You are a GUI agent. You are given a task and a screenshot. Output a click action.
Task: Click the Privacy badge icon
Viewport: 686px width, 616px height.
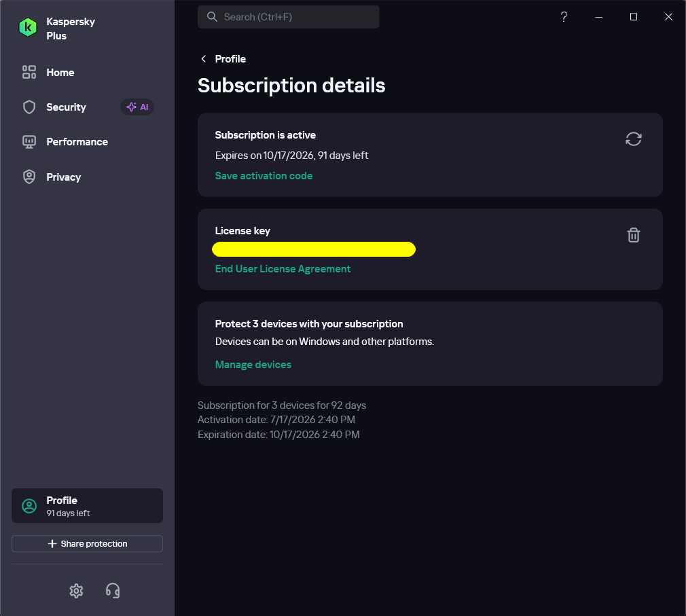click(29, 177)
